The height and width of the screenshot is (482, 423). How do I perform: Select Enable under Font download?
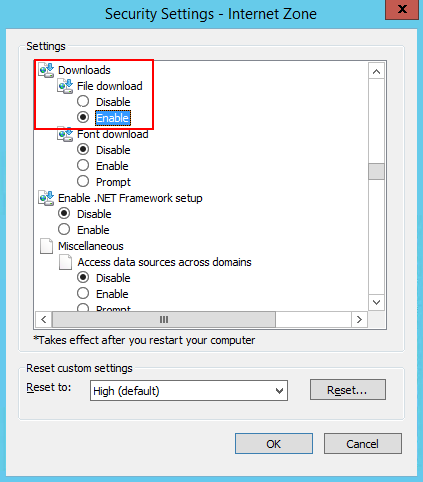point(83,165)
